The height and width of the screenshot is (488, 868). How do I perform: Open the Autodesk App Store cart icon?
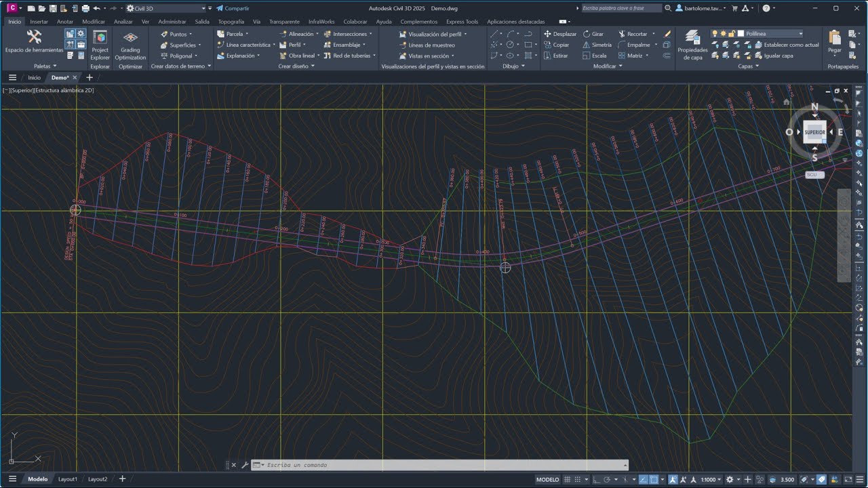click(734, 8)
